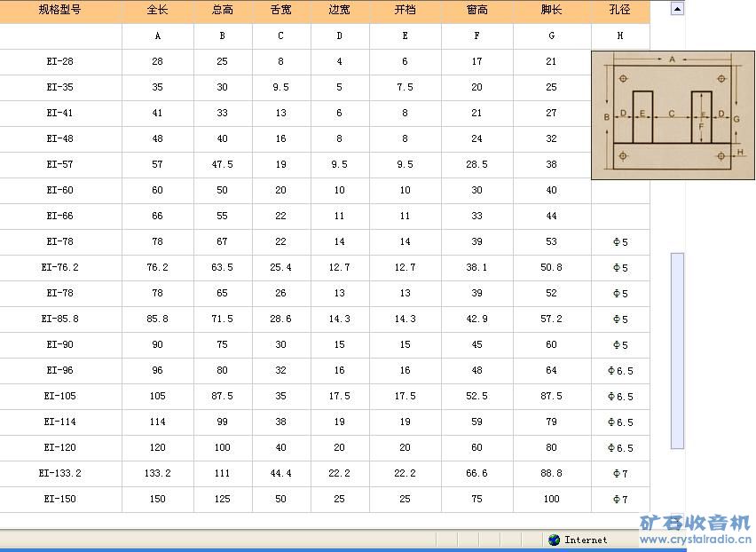Select the 孔径 column header

click(x=619, y=11)
